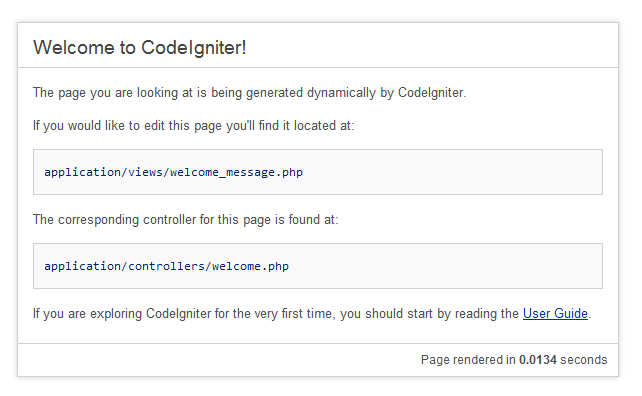Click the 'generated dynamically by CodeIgniter' sentence
The width and height of the screenshot is (642, 396).
pos(249,93)
